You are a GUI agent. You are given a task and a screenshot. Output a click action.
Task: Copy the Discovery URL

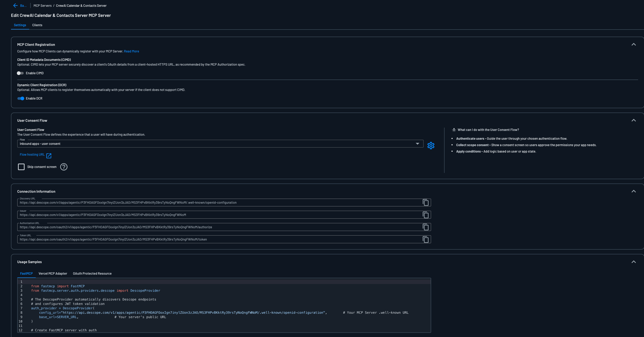pyautogui.click(x=425, y=202)
